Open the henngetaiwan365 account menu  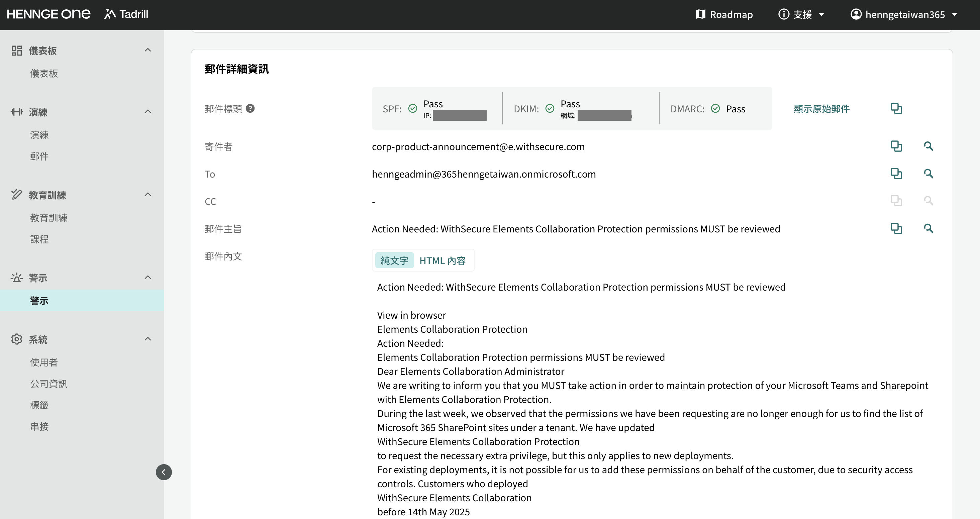point(904,14)
